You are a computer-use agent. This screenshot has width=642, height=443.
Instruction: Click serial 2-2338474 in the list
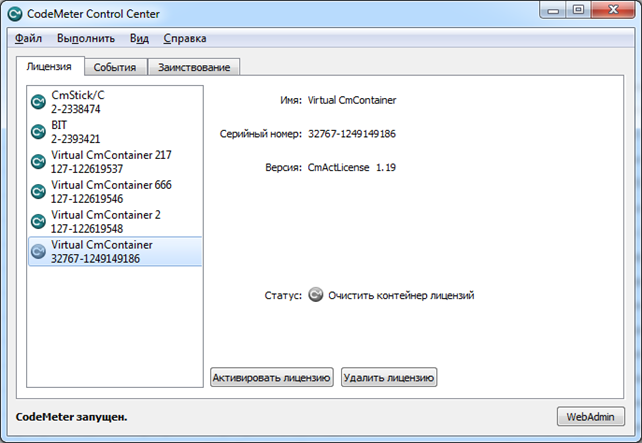pyautogui.click(x=75, y=109)
